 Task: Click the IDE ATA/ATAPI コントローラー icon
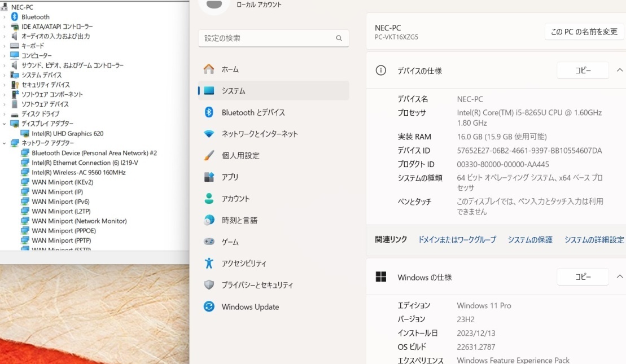[15, 27]
